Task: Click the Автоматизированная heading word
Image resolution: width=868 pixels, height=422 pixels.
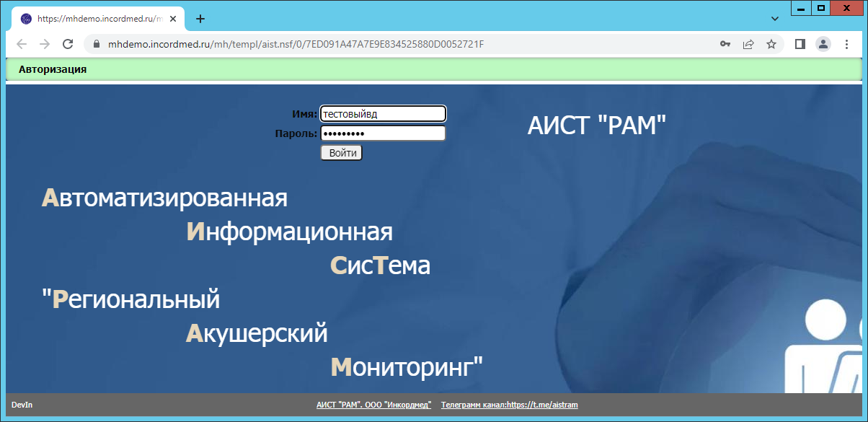Action: [165, 198]
